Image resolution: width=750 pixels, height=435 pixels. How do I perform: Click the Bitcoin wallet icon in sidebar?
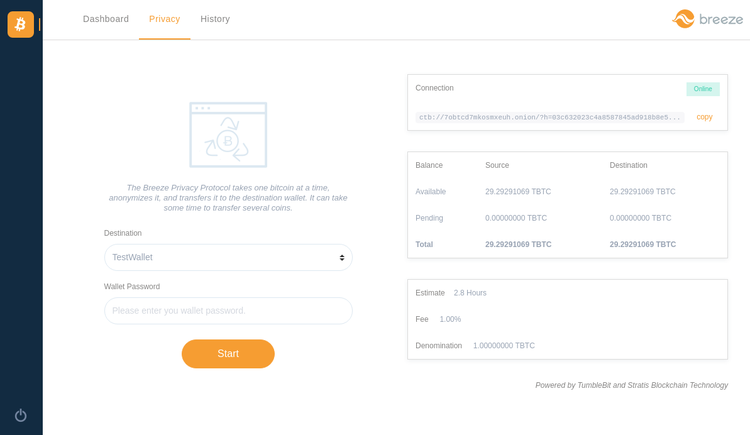(21, 24)
